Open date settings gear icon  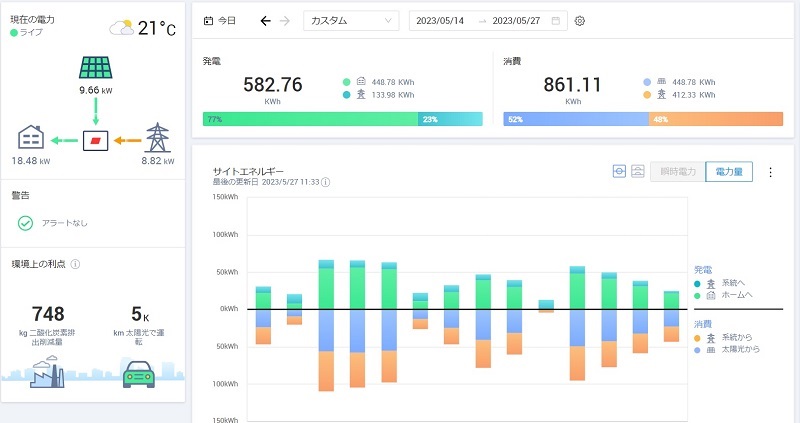pyautogui.click(x=580, y=21)
